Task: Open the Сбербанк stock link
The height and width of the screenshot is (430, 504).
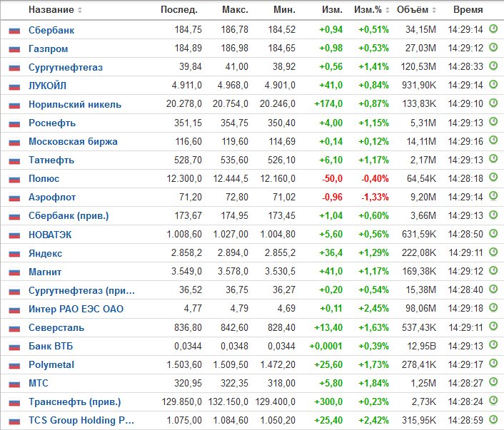Action: [x=51, y=30]
